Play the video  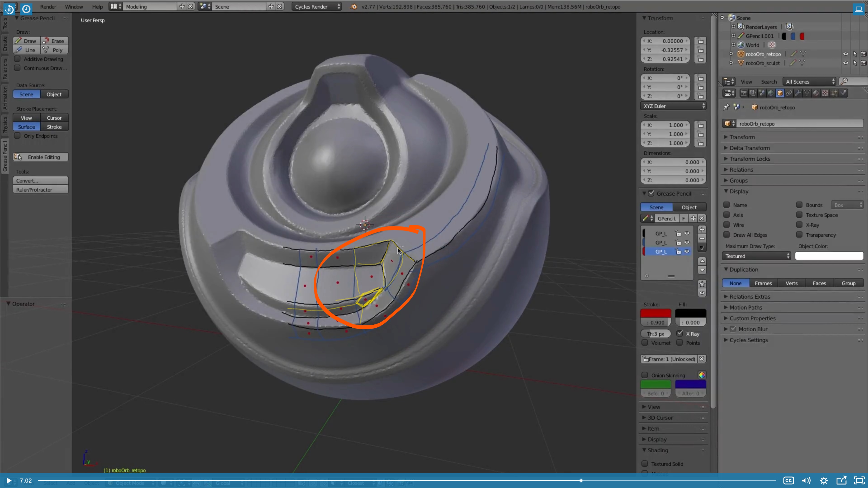click(9, 480)
